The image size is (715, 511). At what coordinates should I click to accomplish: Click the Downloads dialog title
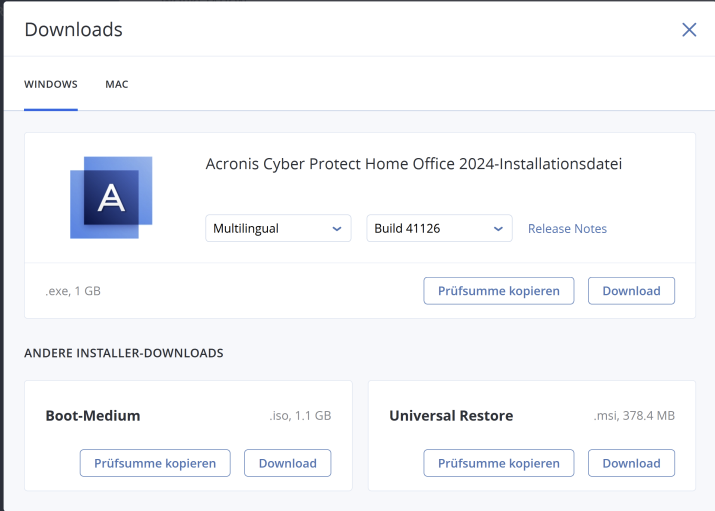tap(73, 30)
